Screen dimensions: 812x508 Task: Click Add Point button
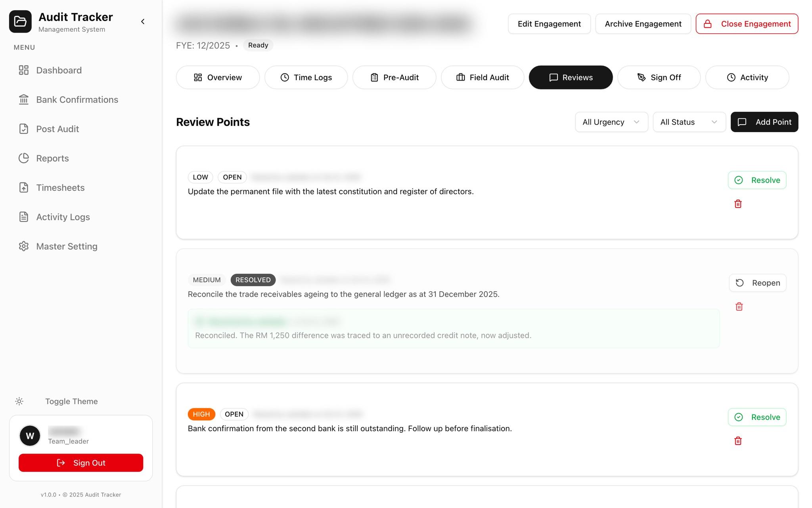[x=764, y=122]
